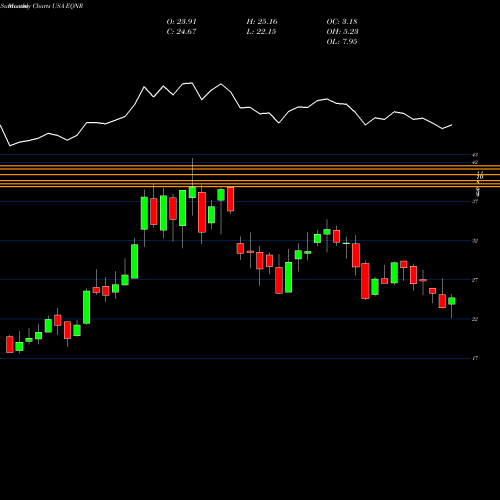500x500 pixels.
Task: Click the price axis label "22"
Action: click(475, 319)
